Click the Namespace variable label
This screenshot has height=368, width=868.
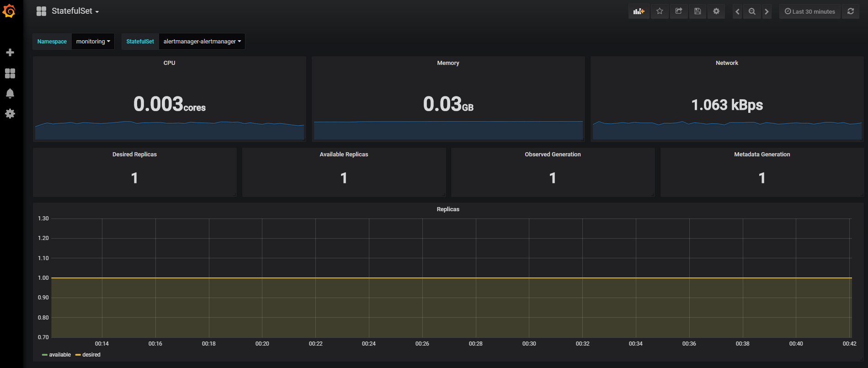[x=52, y=41]
